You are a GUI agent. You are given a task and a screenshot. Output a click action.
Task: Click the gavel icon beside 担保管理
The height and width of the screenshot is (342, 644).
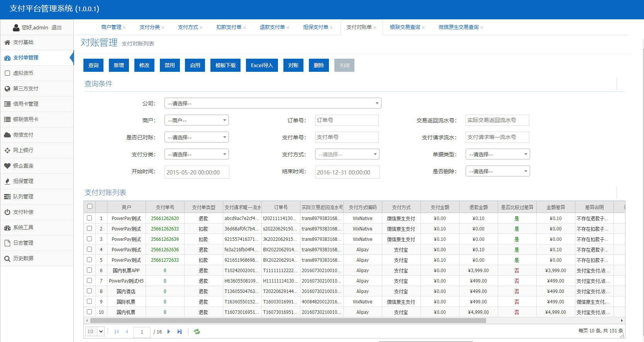(7, 181)
